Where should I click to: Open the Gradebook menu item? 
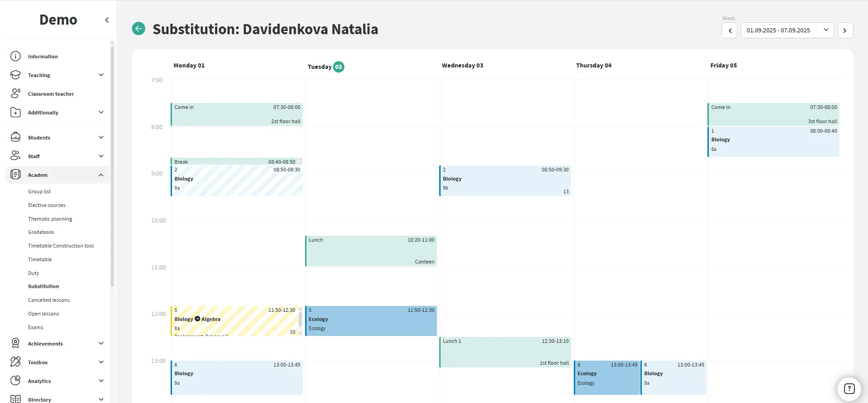coord(41,232)
